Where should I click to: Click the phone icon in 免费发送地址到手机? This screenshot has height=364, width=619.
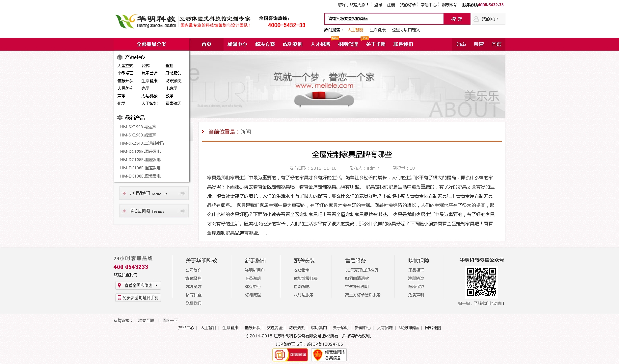point(120,298)
